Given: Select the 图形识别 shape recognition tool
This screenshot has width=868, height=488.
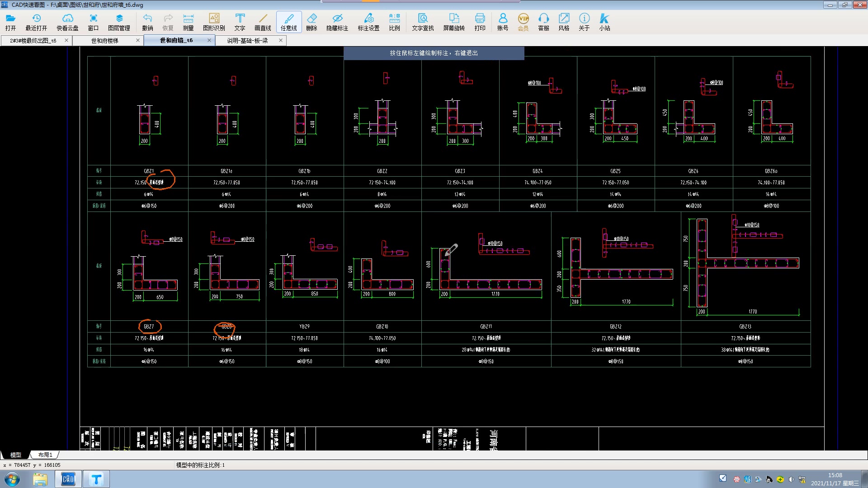Looking at the screenshot, I should coord(214,22).
